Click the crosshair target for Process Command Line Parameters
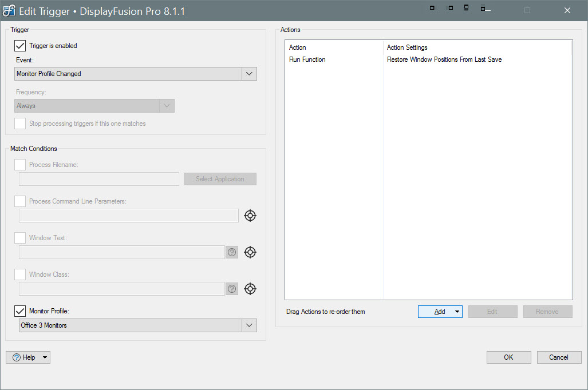This screenshot has width=588, height=390. [250, 216]
